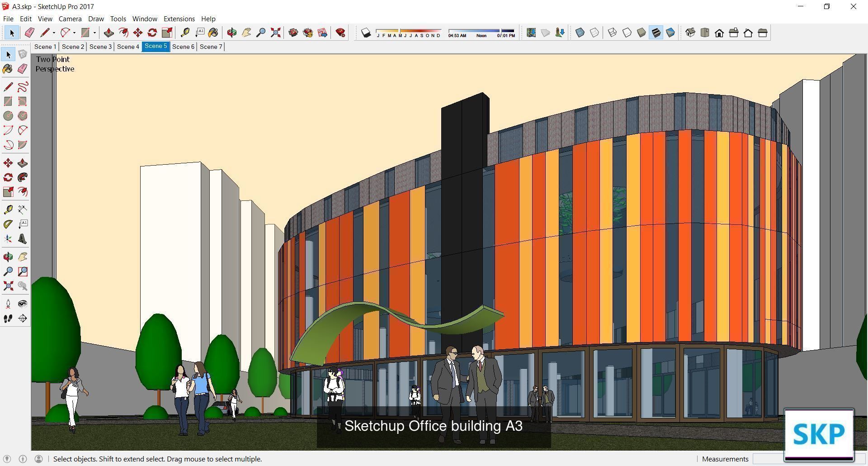Image resolution: width=868 pixels, height=466 pixels.
Task: Switch to Shaded style
Action: 642,33
